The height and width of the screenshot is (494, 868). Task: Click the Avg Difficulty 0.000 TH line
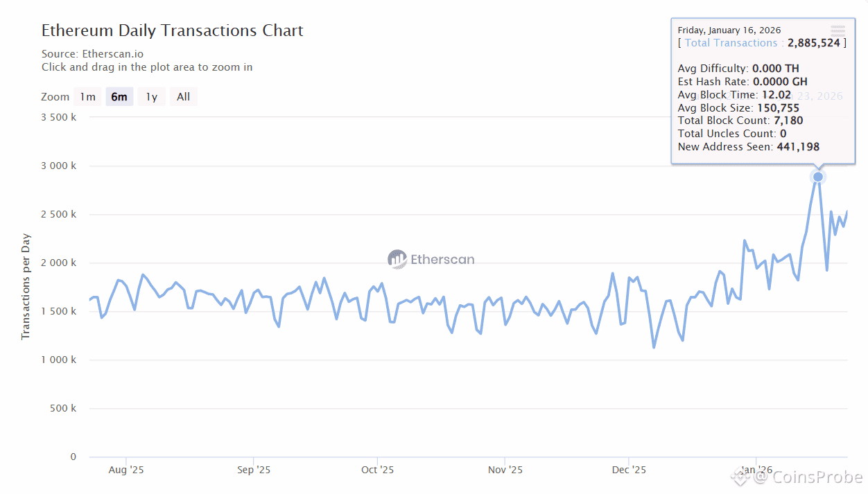click(x=738, y=69)
